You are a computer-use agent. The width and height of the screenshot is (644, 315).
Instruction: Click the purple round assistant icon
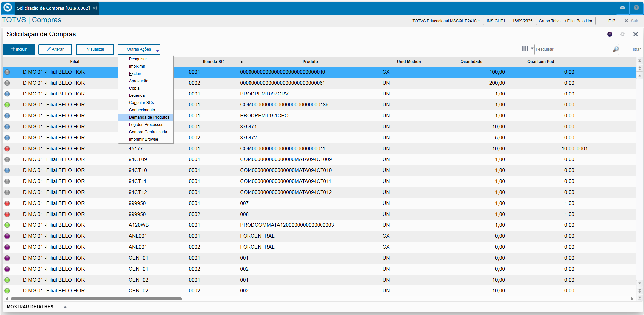click(610, 34)
